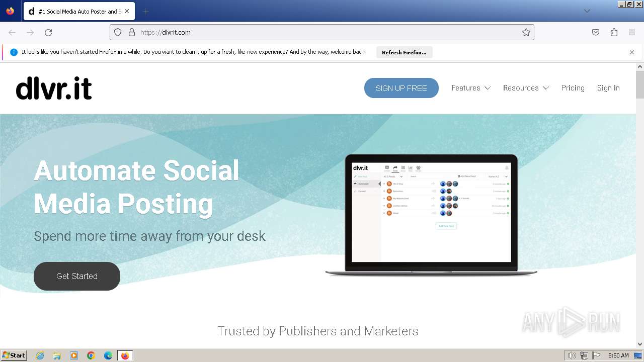Screen dimensions: 644x362
Task: Click the Action Center flag tray icon
Action: (596, 355)
